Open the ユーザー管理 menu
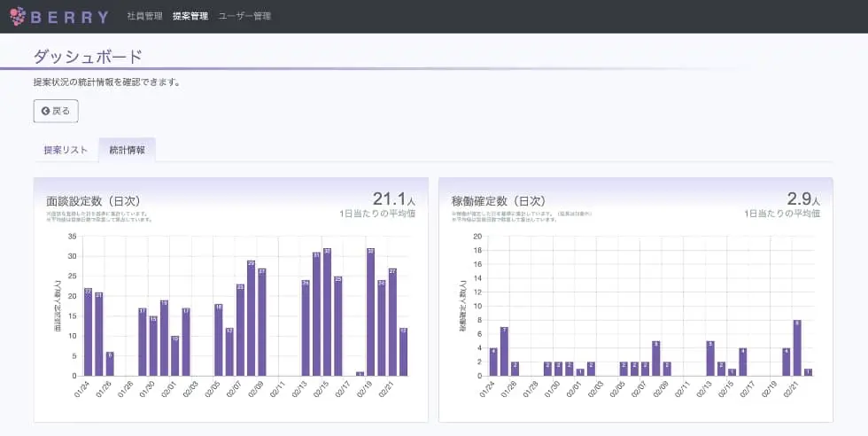 [x=244, y=16]
